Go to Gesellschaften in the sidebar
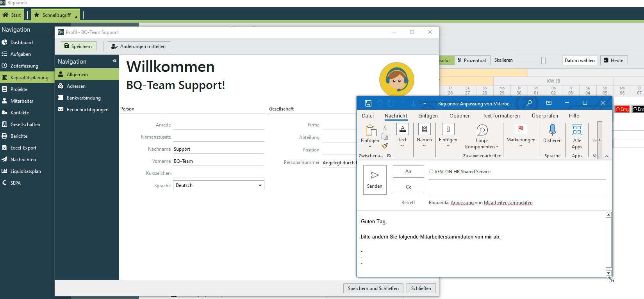Screen dimensions: 644x299 pyautogui.click(x=25, y=124)
